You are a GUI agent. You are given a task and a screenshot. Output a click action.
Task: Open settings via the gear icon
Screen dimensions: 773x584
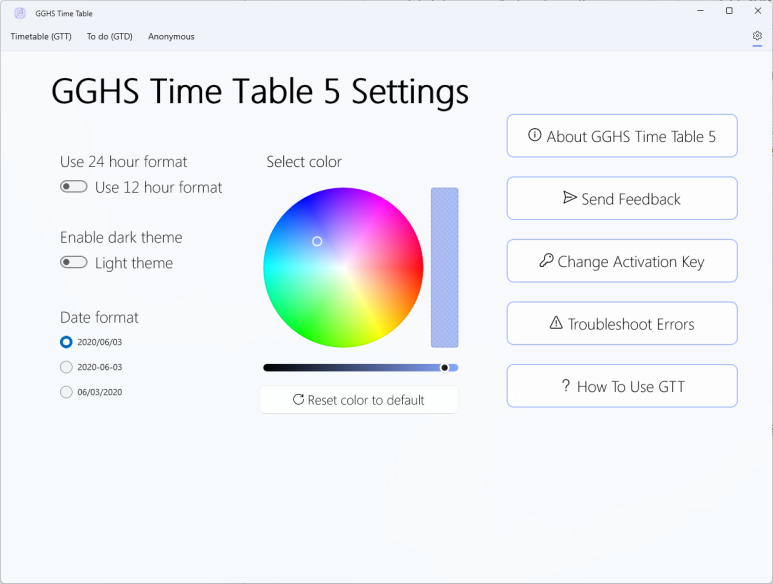pyautogui.click(x=757, y=36)
